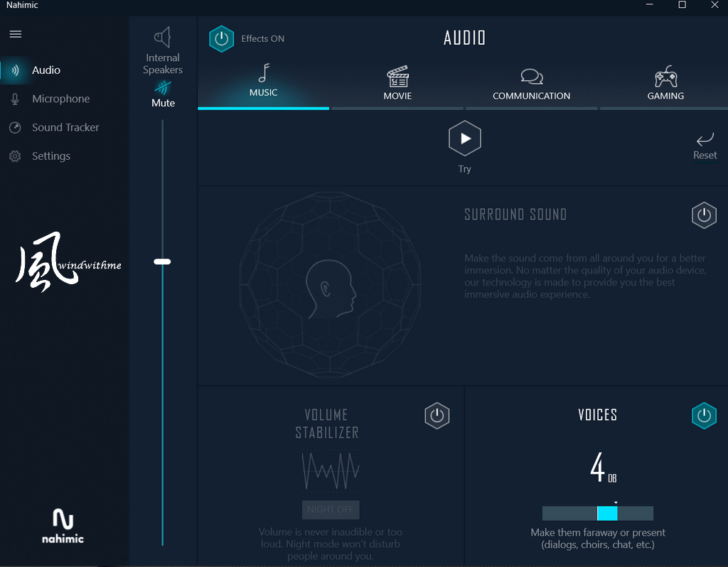The image size is (728, 567).
Task: Switch to the MOVIE profile tab
Action: [397, 86]
